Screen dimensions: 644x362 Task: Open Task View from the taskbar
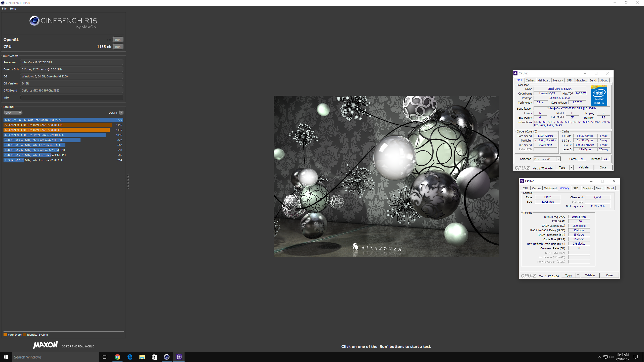tap(105, 357)
